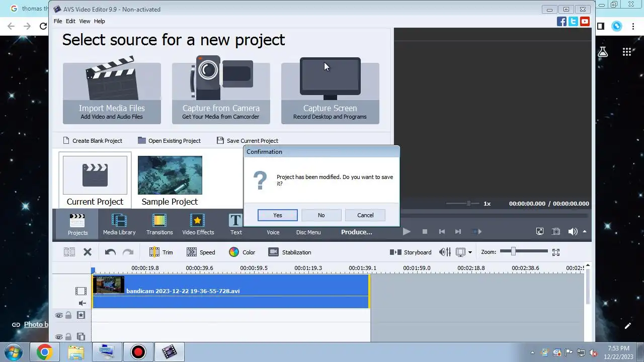This screenshot has height=362, width=644.
Task: Select the Sample Project thumbnail
Action: click(x=170, y=180)
